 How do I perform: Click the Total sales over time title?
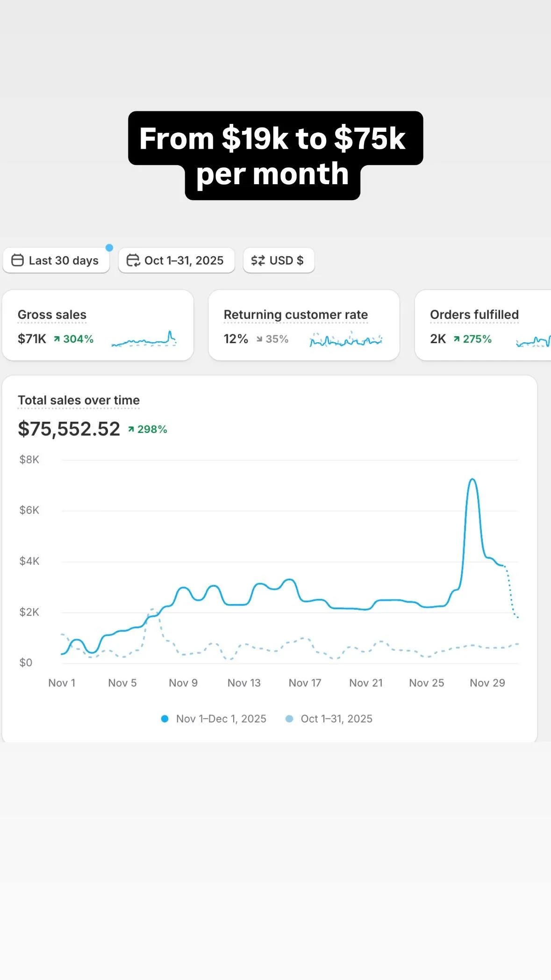tap(79, 400)
